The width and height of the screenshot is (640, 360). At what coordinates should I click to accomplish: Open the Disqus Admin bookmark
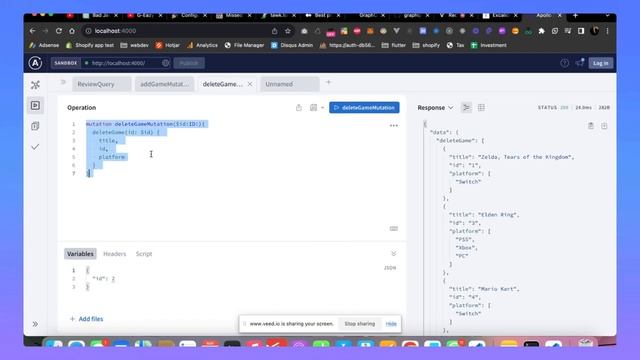pyautogui.click(x=292, y=45)
